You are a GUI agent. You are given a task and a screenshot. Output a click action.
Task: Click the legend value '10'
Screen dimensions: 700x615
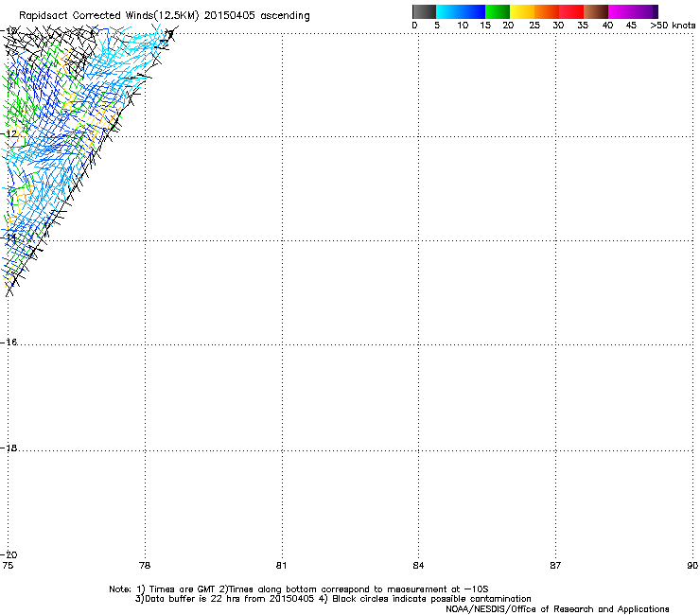(x=463, y=26)
